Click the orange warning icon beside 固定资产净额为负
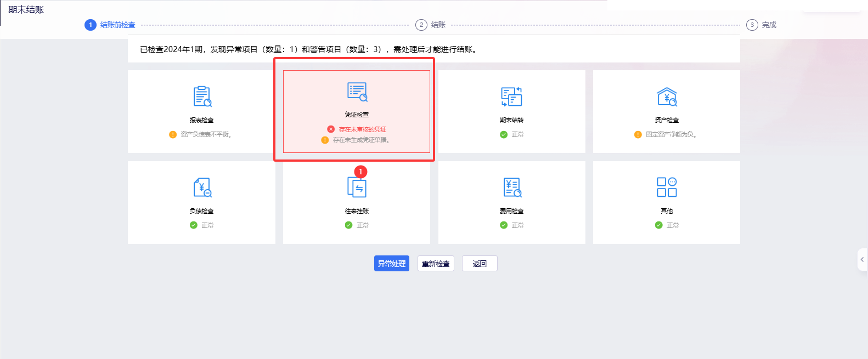 638,134
